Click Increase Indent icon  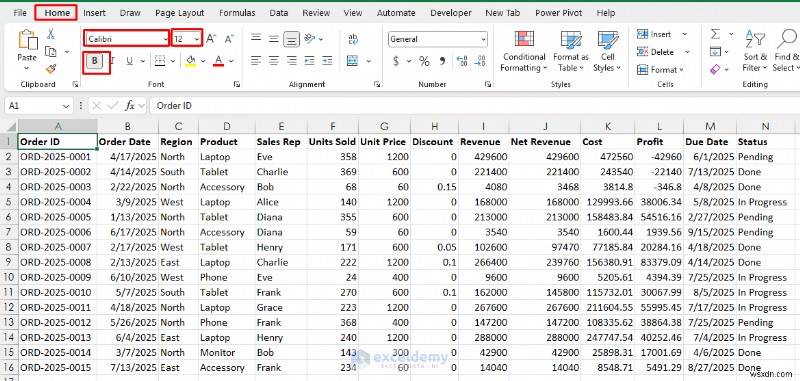click(x=327, y=61)
